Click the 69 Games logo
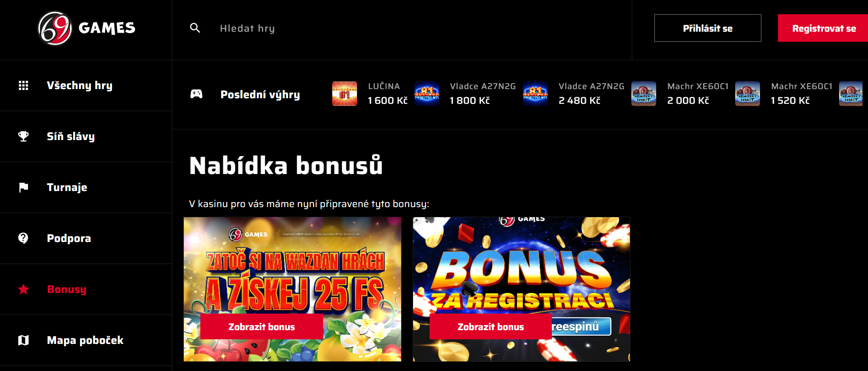868x371 pixels. (86, 28)
